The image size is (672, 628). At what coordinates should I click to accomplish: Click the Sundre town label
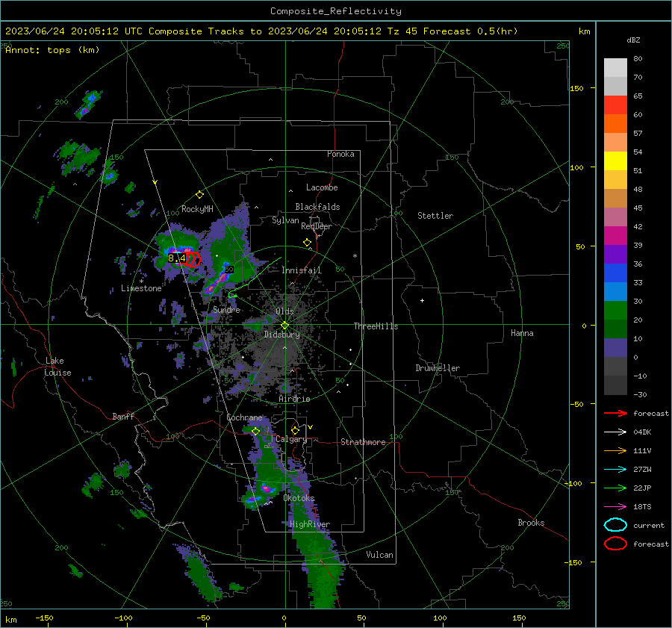(x=226, y=309)
